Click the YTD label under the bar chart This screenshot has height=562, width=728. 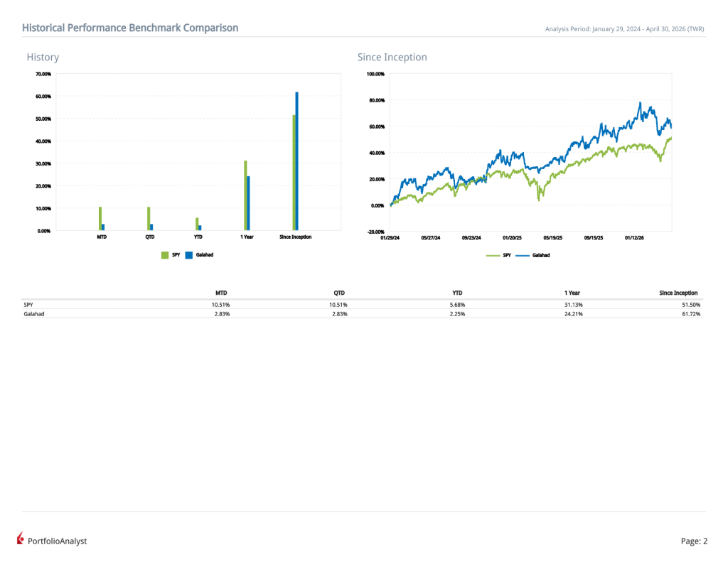(x=198, y=237)
